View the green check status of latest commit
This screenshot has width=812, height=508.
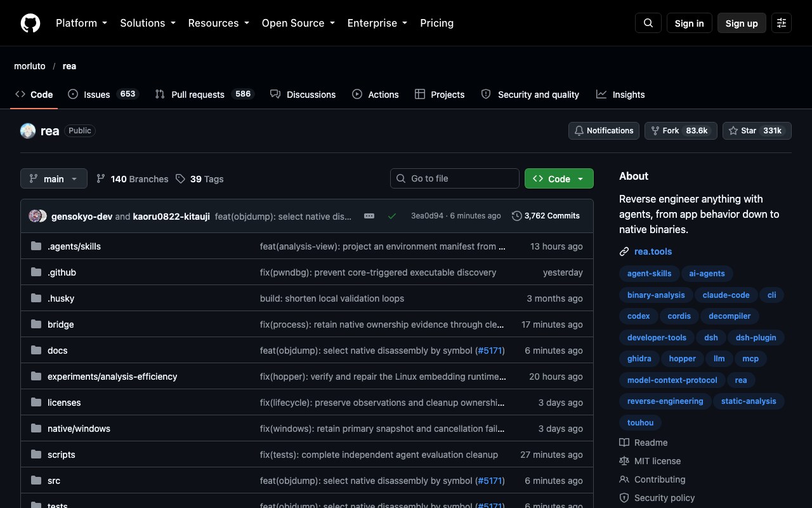(392, 216)
